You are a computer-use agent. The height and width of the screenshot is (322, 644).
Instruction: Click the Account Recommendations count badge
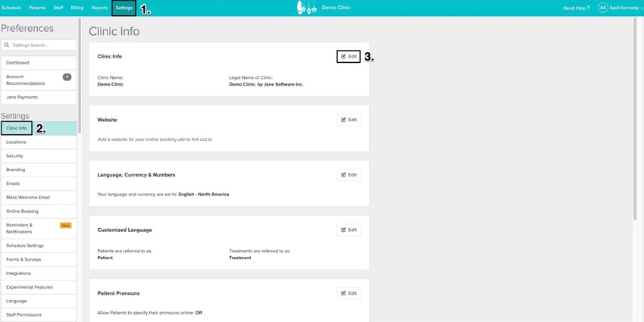[67, 77]
